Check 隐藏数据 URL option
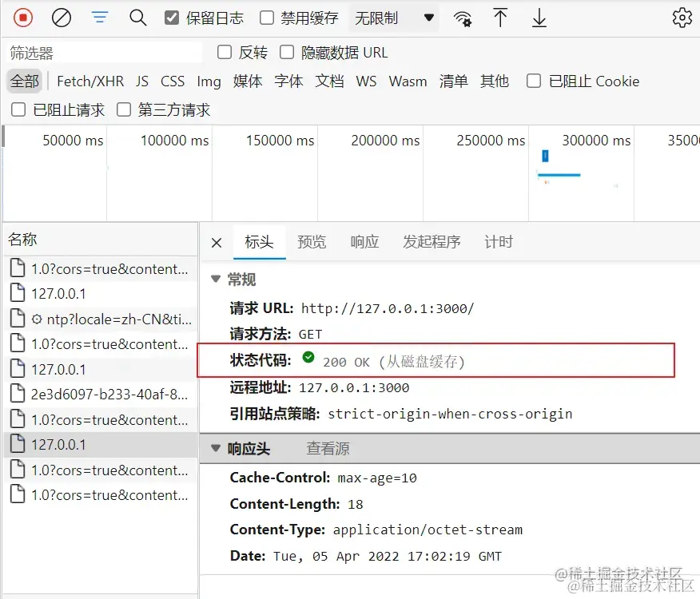700x599 pixels. (x=287, y=52)
